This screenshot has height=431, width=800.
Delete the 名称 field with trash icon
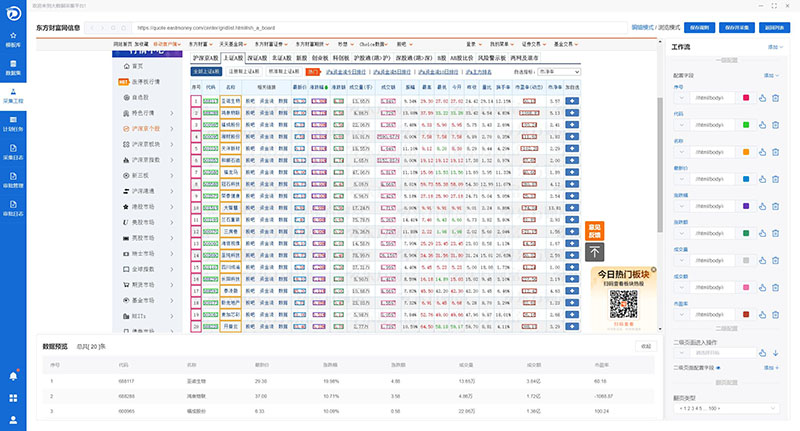coord(775,151)
